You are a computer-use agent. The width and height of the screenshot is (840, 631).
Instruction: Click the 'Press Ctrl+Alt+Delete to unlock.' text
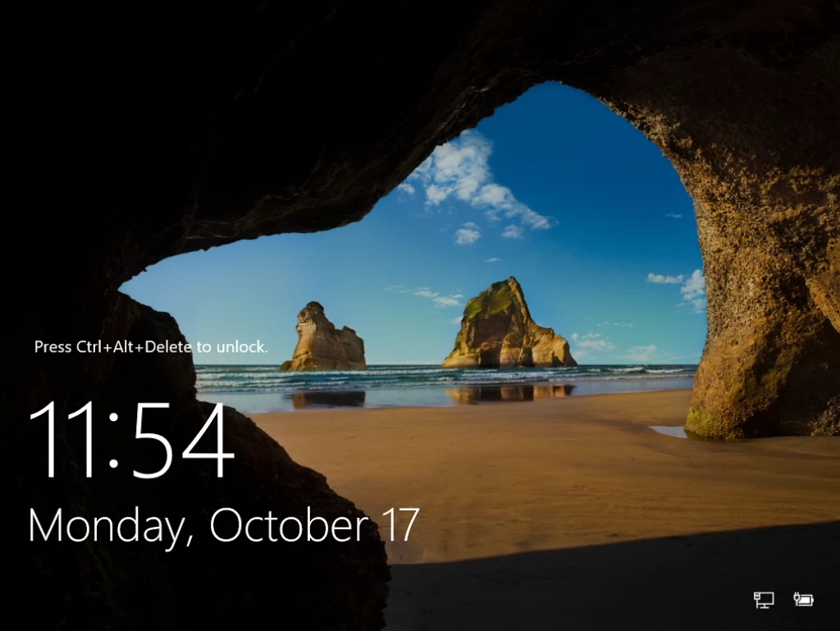pos(151,347)
